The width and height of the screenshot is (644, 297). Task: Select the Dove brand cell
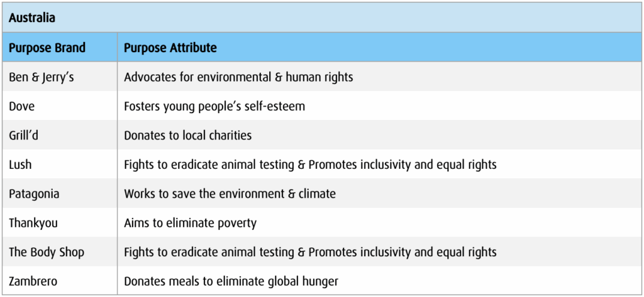coord(22,106)
